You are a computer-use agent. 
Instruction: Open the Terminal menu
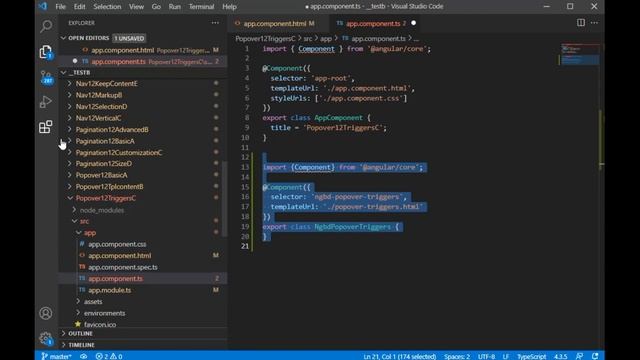pos(201,7)
